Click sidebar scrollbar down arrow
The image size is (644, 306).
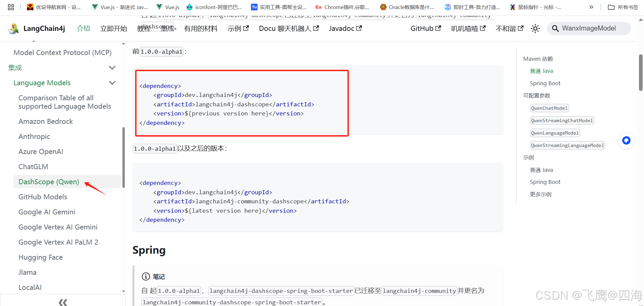pos(123,291)
